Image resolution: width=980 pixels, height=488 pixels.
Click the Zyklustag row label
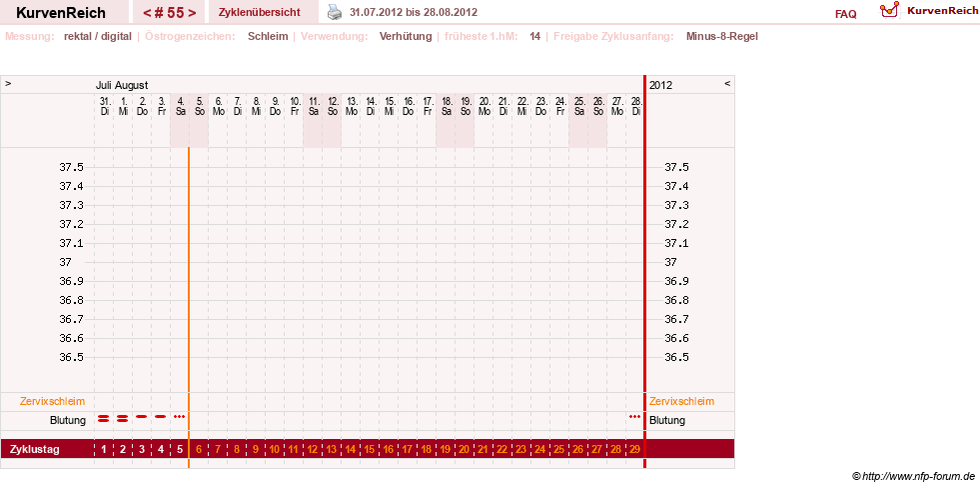[x=35, y=449]
